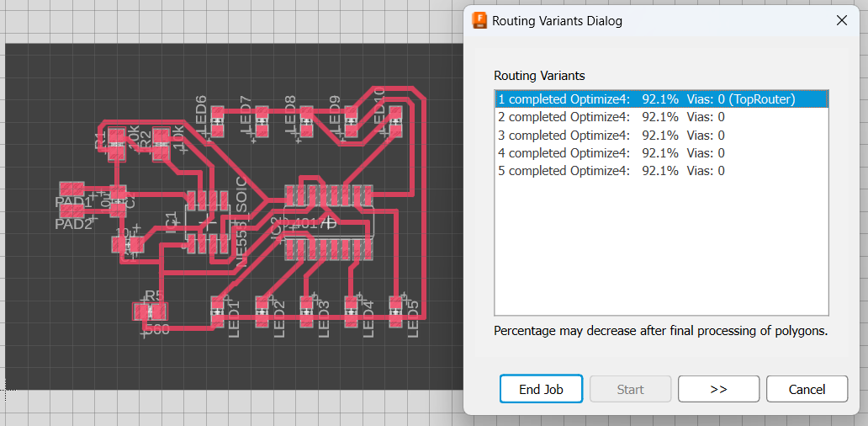868x426 pixels.
Task: Pick routing variant 4 in the list
Action: pyautogui.click(x=611, y=153)
